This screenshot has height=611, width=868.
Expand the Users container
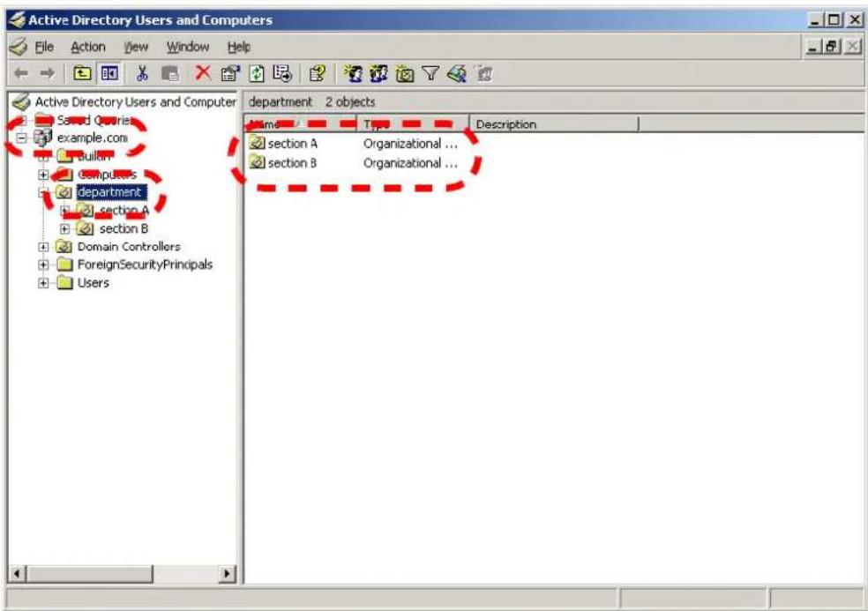(x=43, y=283)
